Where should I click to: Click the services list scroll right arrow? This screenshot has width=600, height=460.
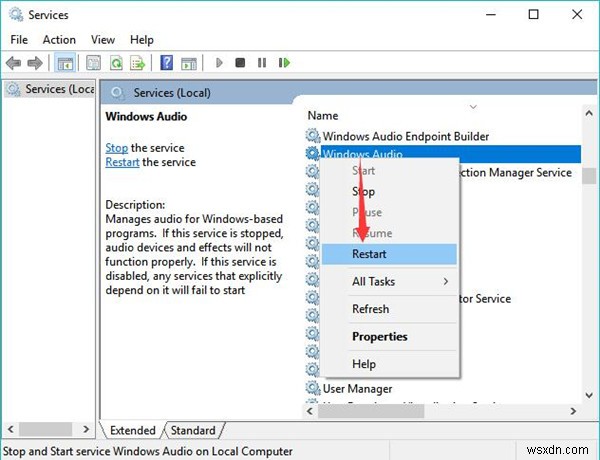(573, 411)
